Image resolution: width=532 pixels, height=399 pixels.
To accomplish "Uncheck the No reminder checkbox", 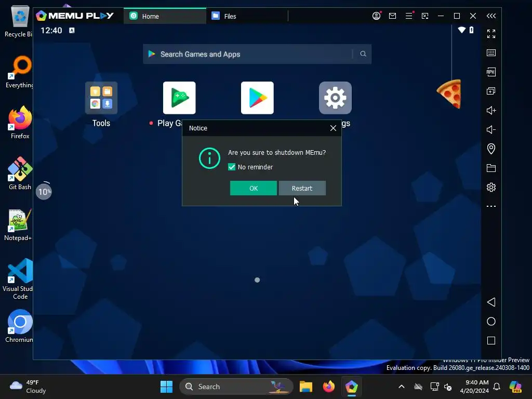I will (232, 167).
